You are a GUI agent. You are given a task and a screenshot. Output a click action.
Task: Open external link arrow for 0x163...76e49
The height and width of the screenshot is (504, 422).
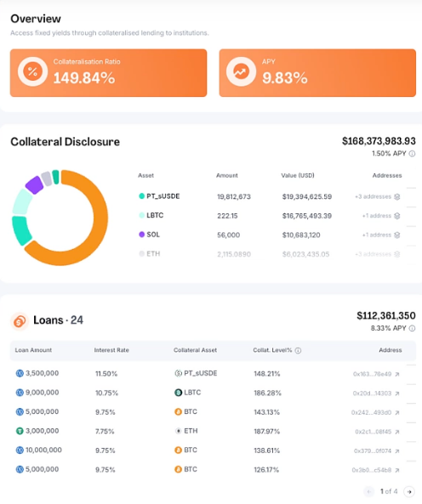point(397,374)
